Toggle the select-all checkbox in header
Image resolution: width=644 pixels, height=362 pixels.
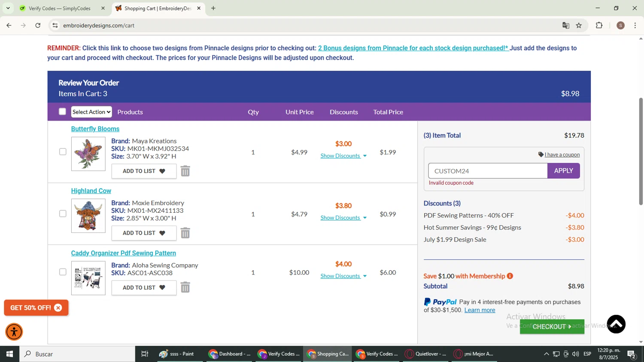62,112
